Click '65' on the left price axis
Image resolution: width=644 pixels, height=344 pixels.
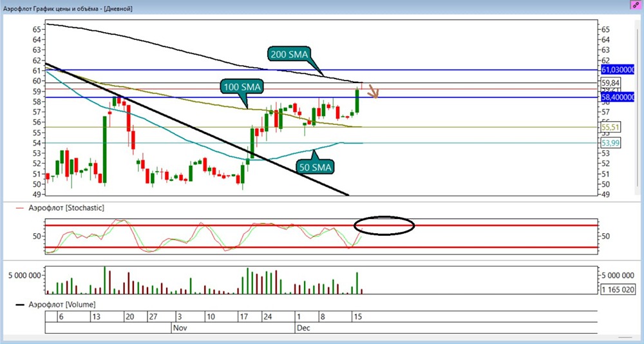[x=37, y=29]
